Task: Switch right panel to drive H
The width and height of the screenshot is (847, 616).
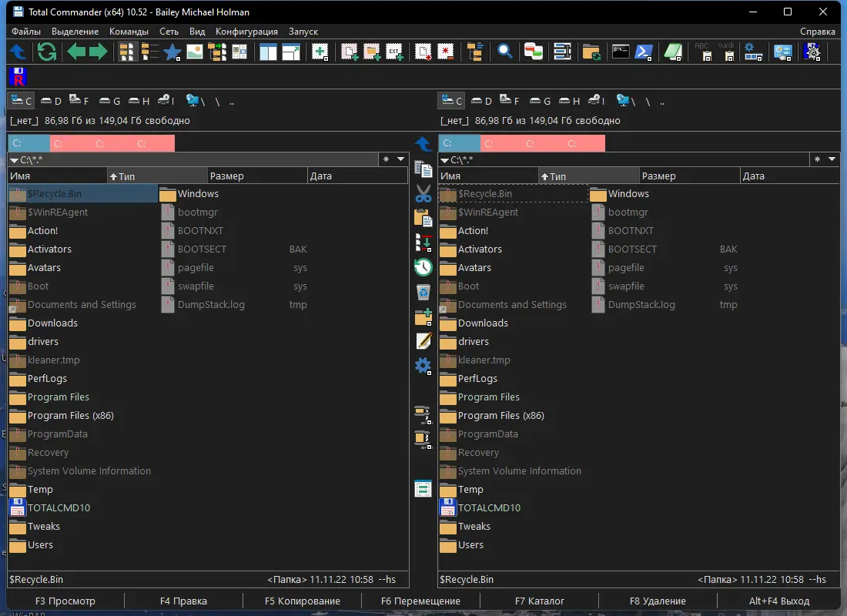Action: click(x=574, y=100)
